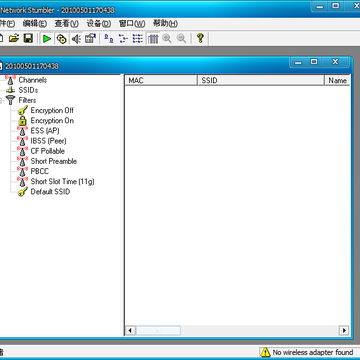Open the 查看(V) menu

pos(66,24)
